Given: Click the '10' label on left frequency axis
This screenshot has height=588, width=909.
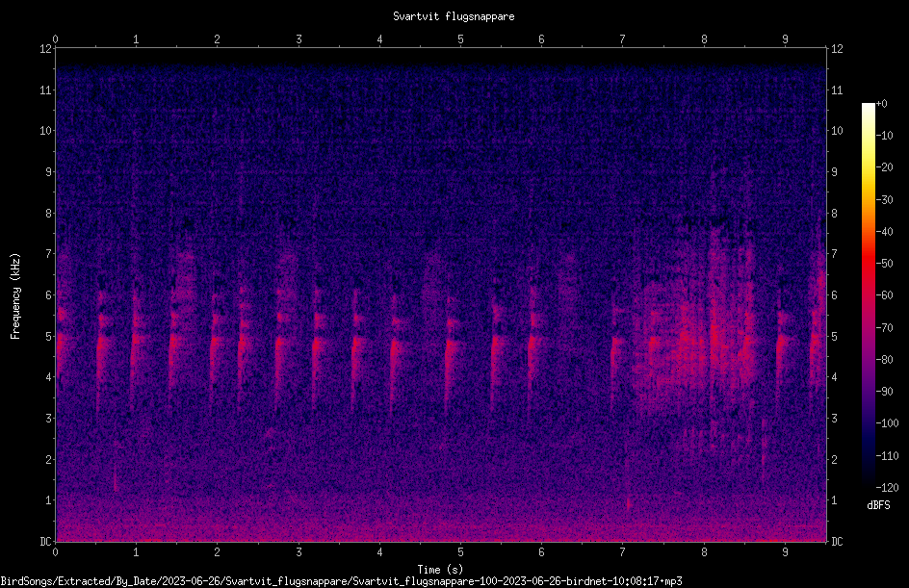Looking at the screenshot, I should click(x=45, y=131).
